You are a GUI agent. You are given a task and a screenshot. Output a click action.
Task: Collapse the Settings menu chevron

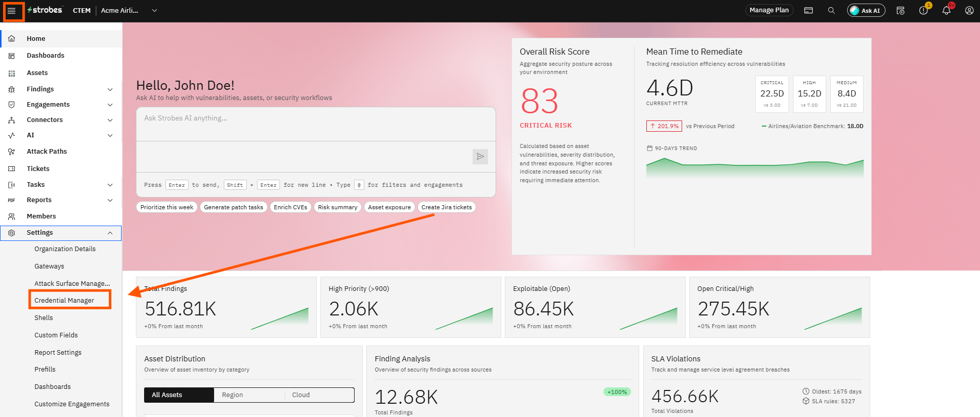(110, 233)
